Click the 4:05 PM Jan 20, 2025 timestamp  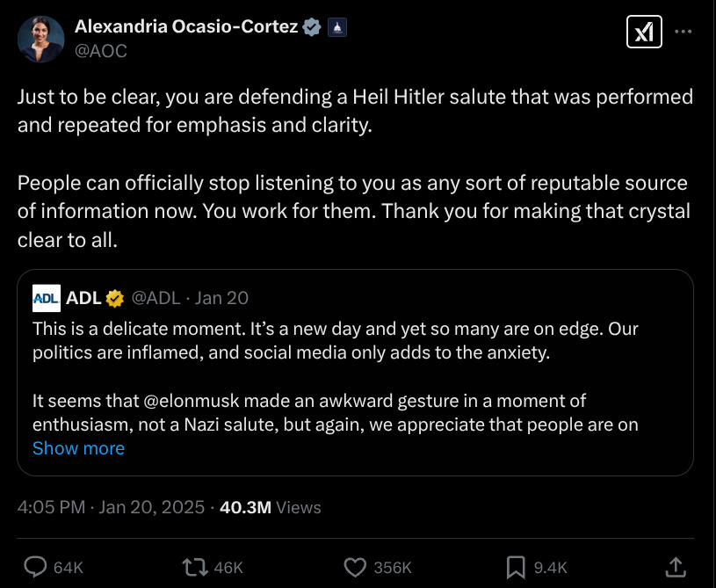tap(111, 507)
